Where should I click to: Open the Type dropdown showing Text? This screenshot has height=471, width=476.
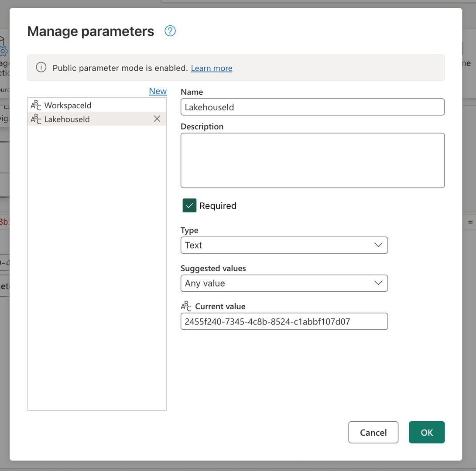pos(284,245)
